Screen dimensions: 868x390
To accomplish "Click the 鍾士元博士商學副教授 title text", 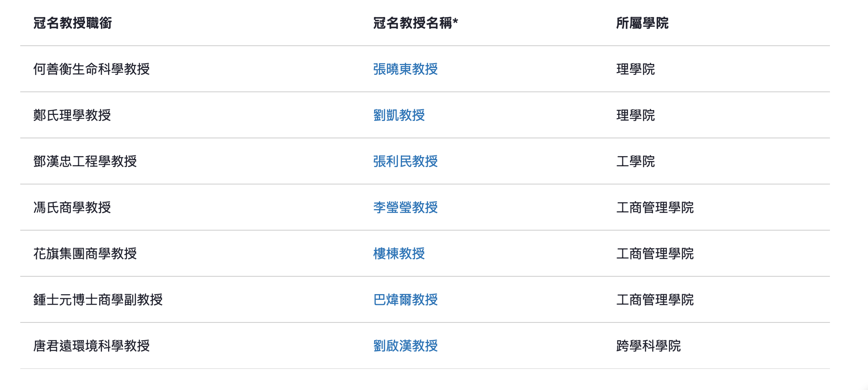I will click(98, 300).
